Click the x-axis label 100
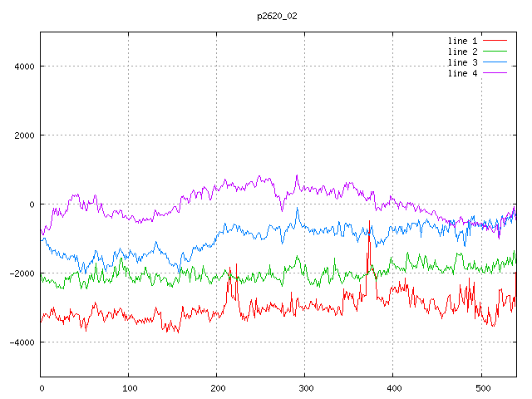 130,388
